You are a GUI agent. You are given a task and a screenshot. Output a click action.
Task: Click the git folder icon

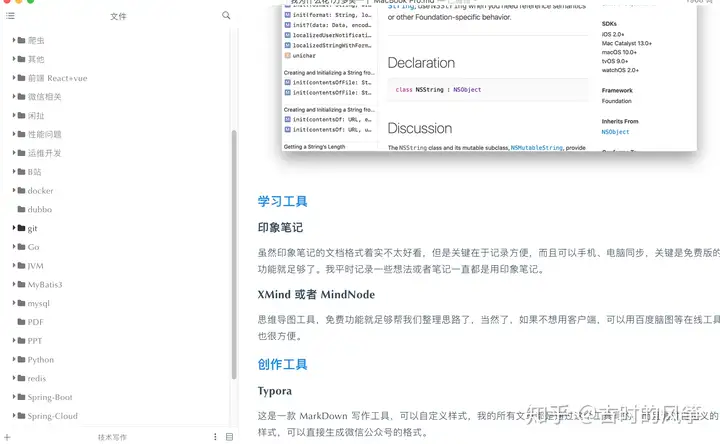[x=21, y=228]
